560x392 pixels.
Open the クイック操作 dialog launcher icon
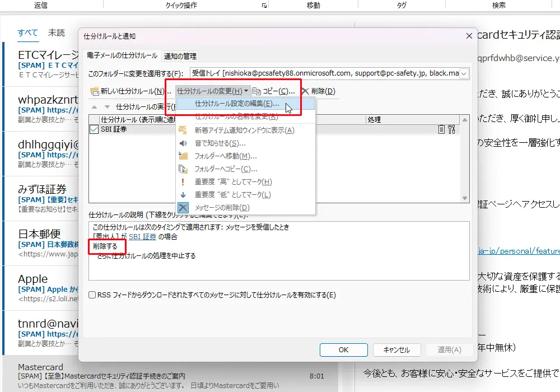264,6
